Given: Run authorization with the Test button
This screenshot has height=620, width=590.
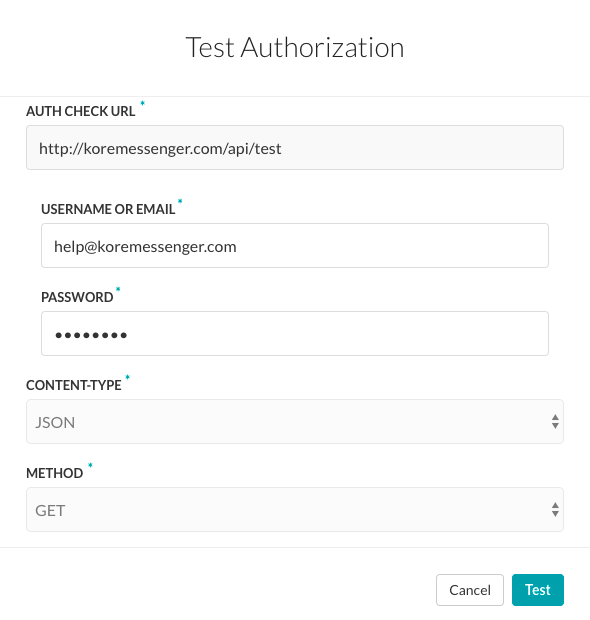Looking at the screenshot, I should tap(538, 590).
